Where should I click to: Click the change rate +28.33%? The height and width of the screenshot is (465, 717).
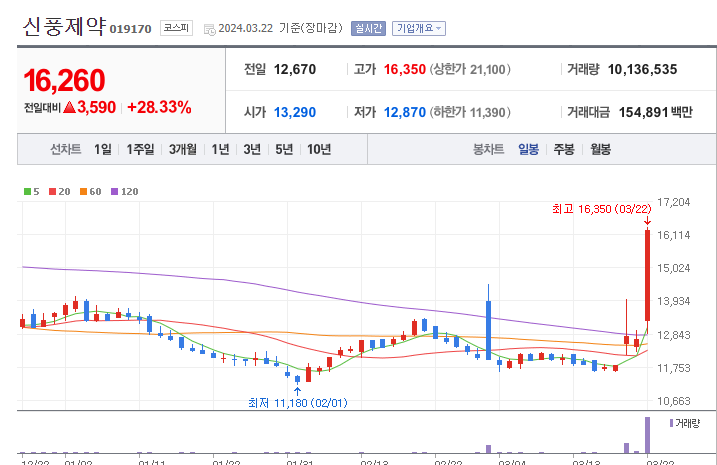pos(159,107)
